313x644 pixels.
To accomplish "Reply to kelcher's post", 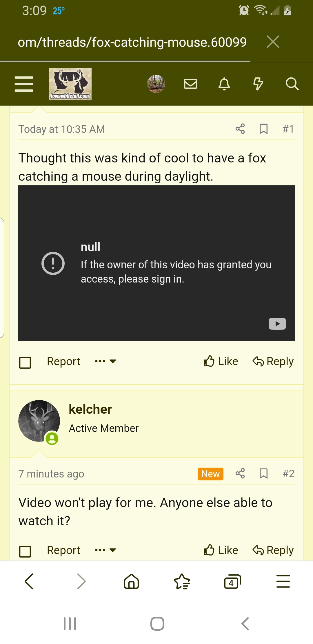I will (273, 550).
